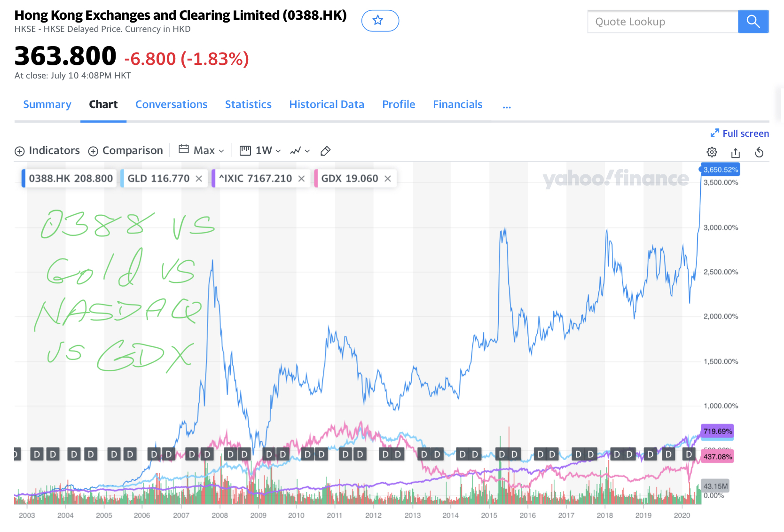Image resolution: width=784 pixels, height=532 pixels.
Task: Click the HKSE Delayed Price subtitle
Action: pos(102,29)
